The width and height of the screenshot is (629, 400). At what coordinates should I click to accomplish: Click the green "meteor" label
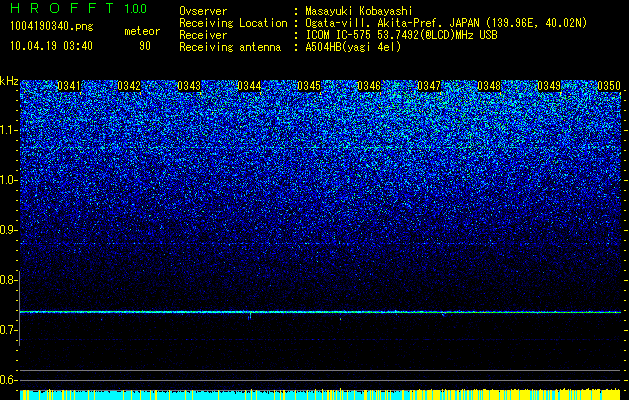(x=142, y=31)
